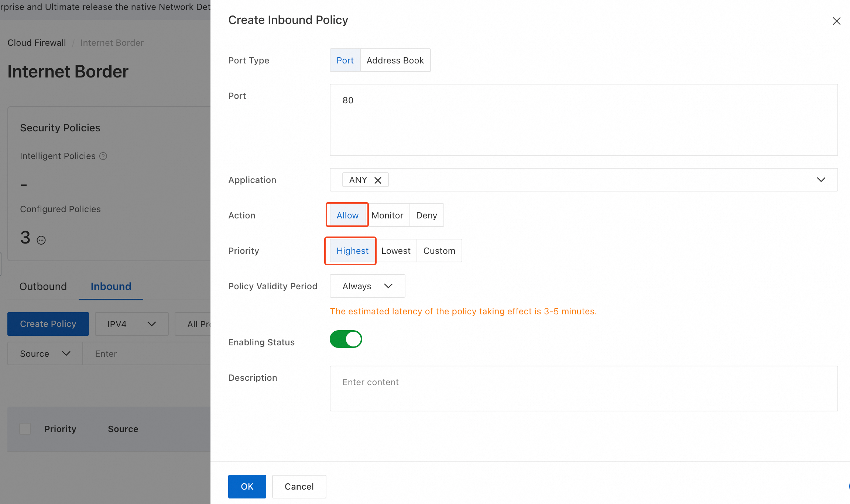
Task: Expand the Application dropdown chevron
Action: click(x=821, y=180)
